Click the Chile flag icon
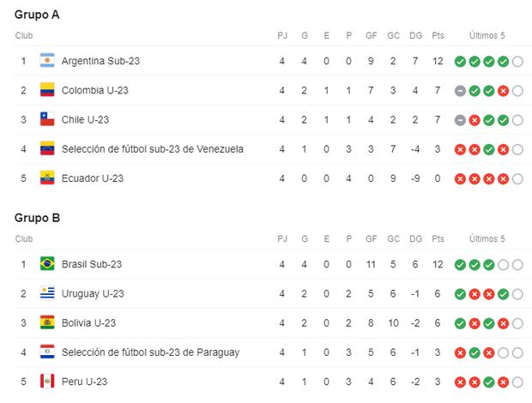 point(47,119)
